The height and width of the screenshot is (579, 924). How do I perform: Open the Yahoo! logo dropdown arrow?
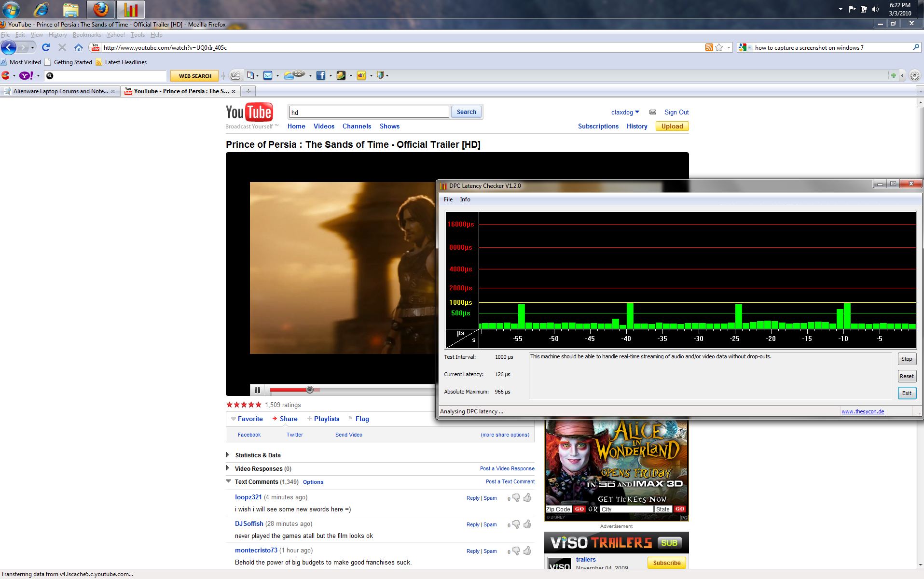tap(38, 76)
